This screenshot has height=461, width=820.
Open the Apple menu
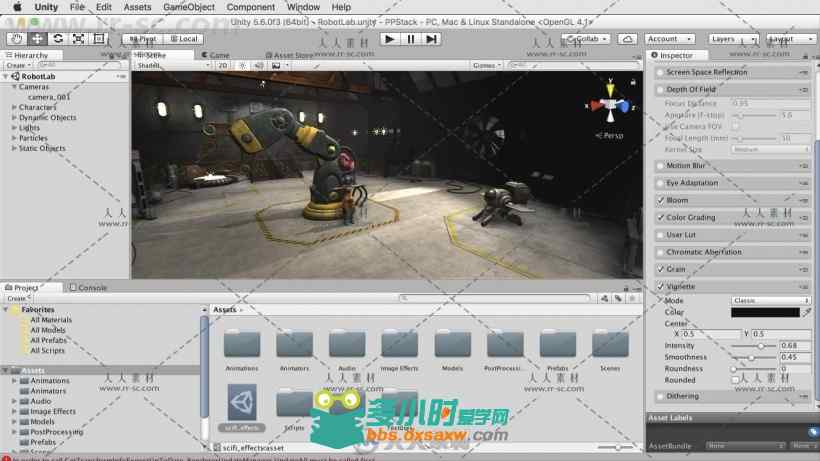[17, 7]
